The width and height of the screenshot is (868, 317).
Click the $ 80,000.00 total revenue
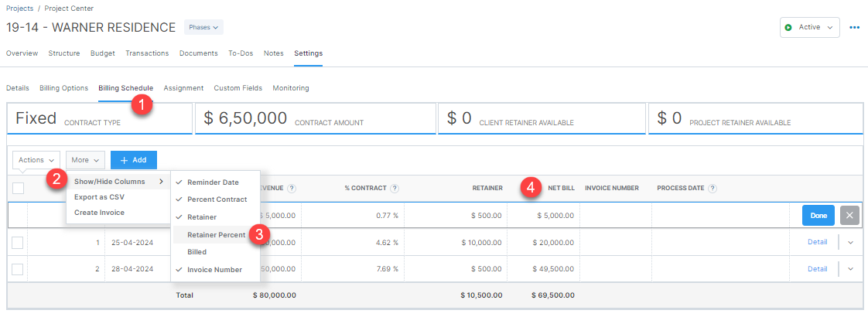click(x=275, y=295)
